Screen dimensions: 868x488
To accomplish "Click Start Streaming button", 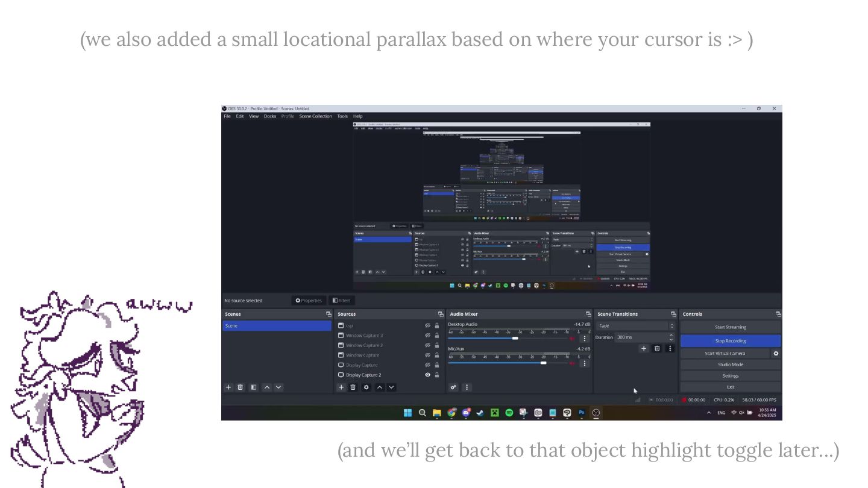I will [731, 327].
